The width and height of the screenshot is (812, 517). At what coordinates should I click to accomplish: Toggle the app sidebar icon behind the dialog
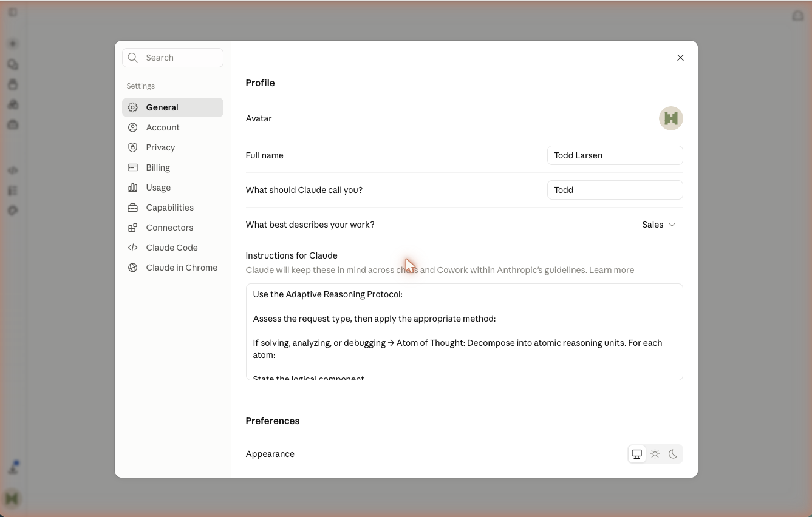tap(13, 12)
